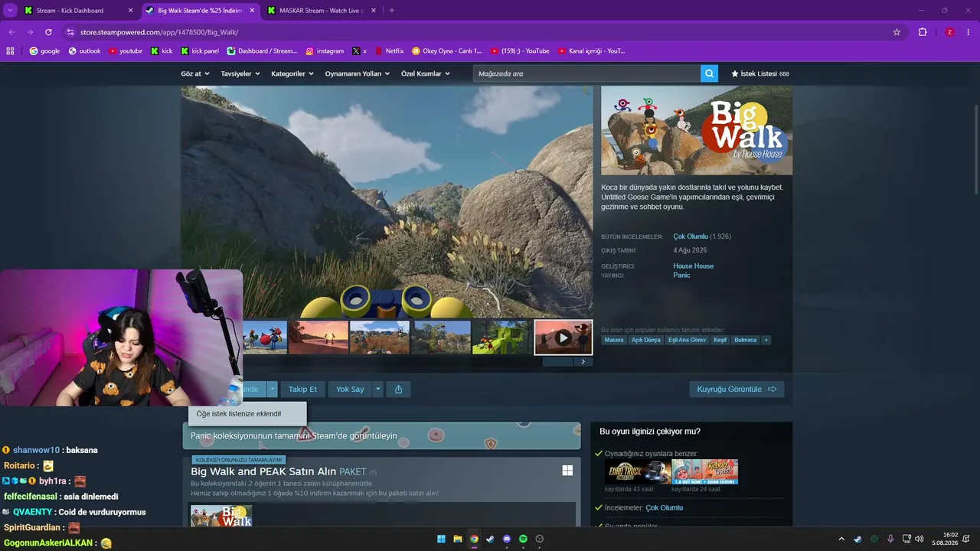This screenshot has height=551, width=980.
Task: Click the screenshot strip scrollbar handle
Action: point(557,362)
